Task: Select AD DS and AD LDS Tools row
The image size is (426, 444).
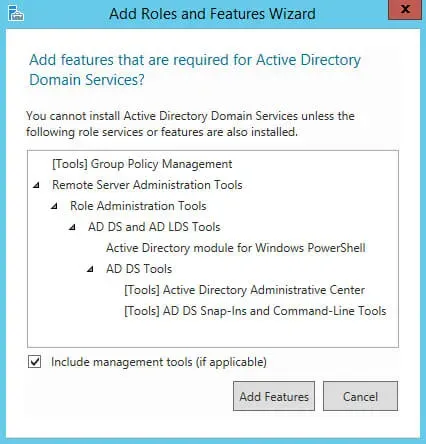Action: coord(154,227)
